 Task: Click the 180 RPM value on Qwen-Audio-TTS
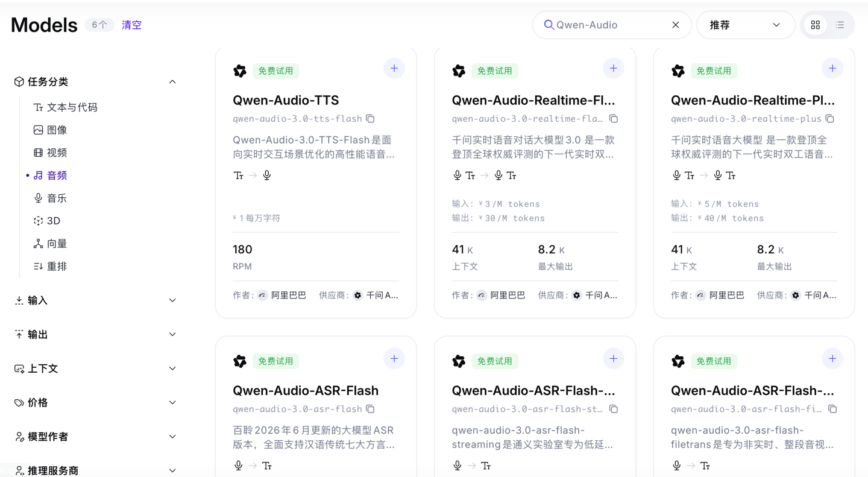pyautogui.click(x=242, y=250)
